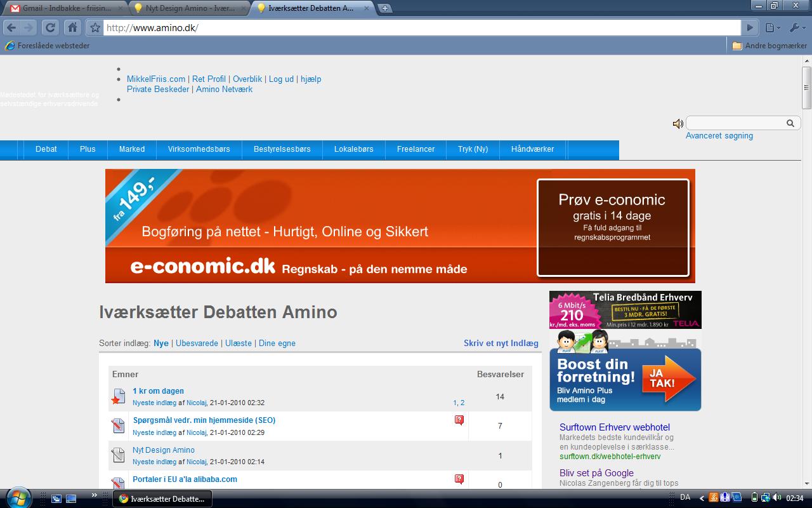Click the address bar URL field

coord(422,28)
